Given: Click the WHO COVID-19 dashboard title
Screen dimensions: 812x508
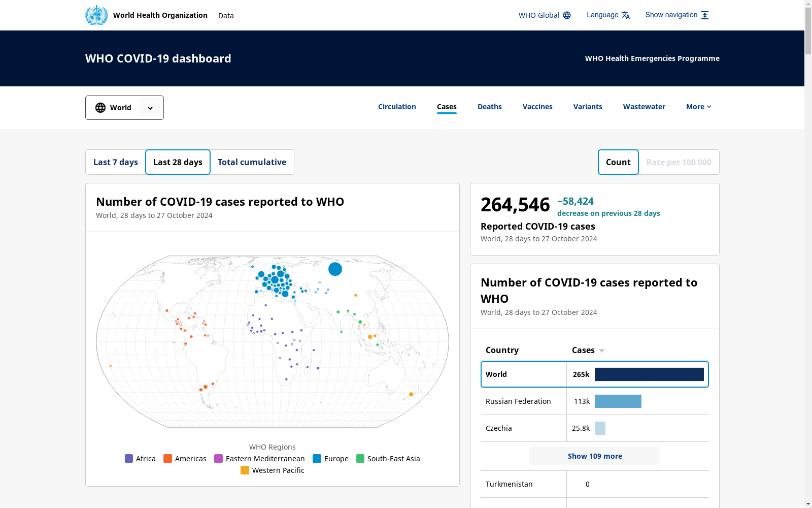Looking at the screenshot, I should 158,58.
